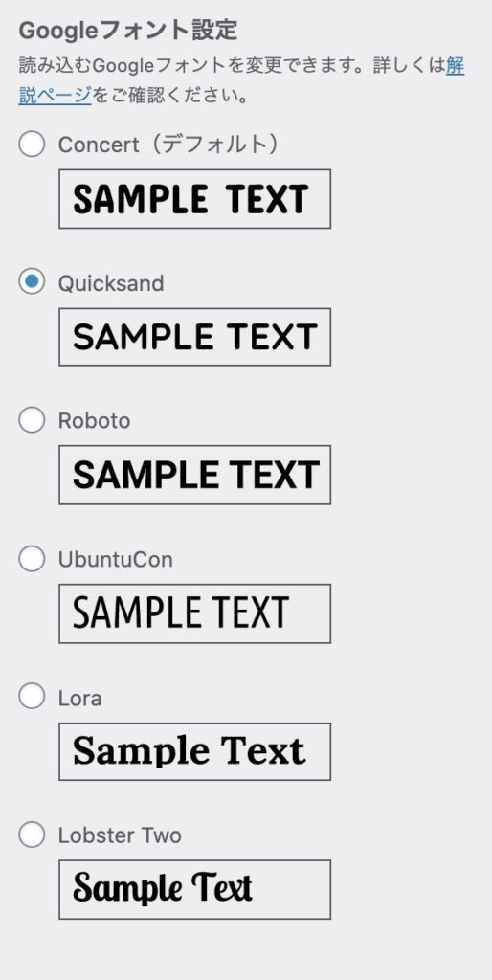Select the Concert (デフォルト) radio button
The width and height of the screenshot is (492, 980).
32,144
